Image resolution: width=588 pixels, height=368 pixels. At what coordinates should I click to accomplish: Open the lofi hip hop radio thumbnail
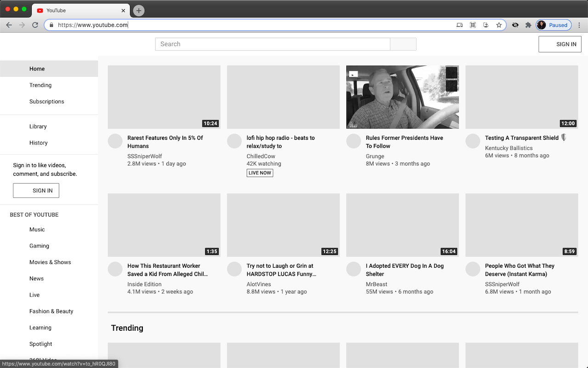(283, 97)
